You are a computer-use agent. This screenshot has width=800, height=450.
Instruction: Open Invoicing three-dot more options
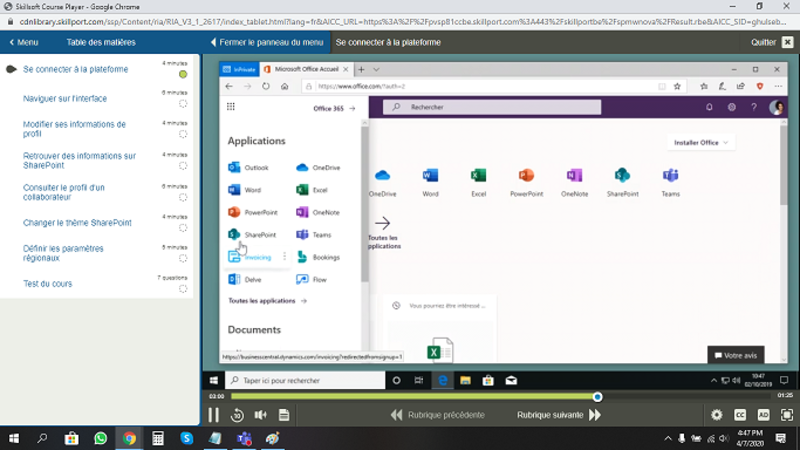pos(284,257)
